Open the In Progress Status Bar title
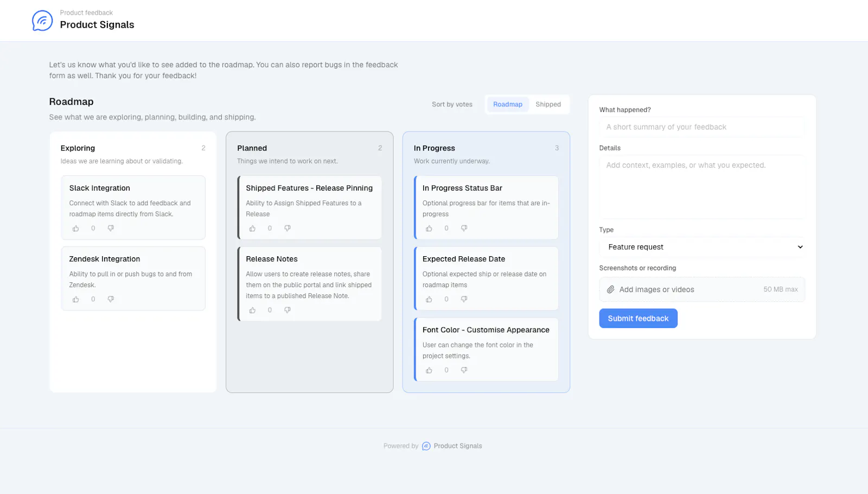This screenshot has height=494, width=868. tap(462, 188)
